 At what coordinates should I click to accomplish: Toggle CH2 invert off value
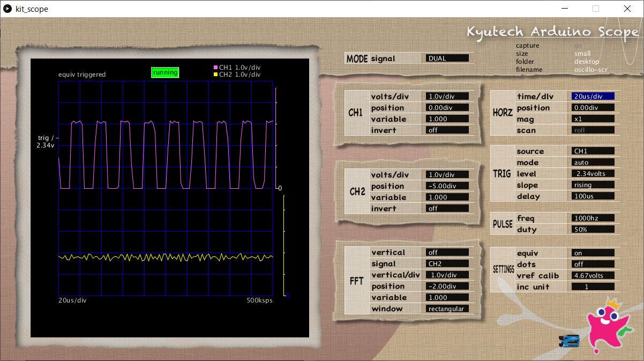(x=447, y=208)
